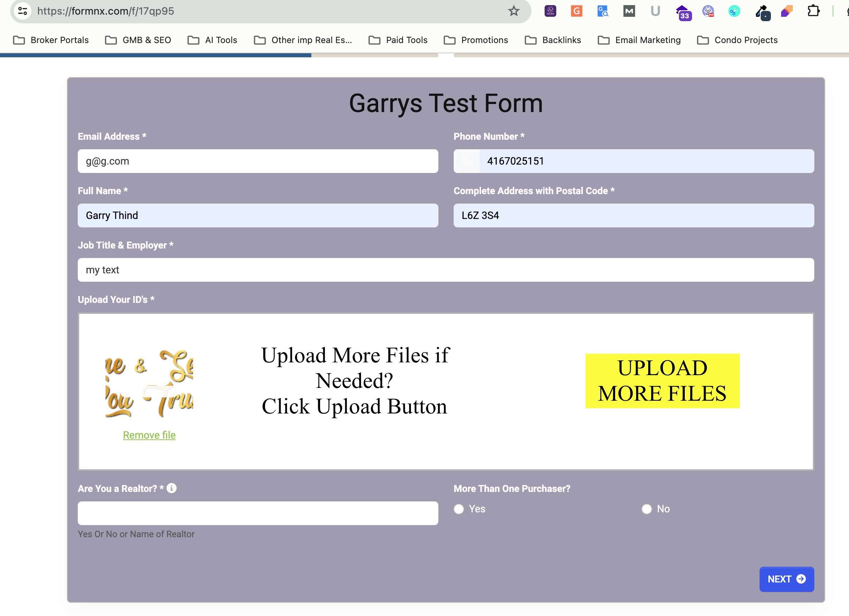Viewport: 849px width, 616px height.
Task: Expand the Paid Tools bookmark folder
Action: point(398,40)
